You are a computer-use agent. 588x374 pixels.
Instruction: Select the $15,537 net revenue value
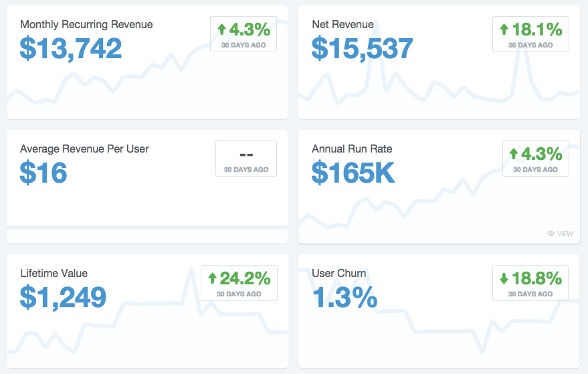coord(363,48)
